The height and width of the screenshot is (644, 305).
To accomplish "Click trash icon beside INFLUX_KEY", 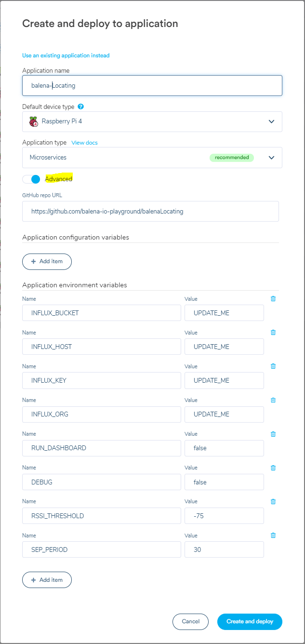I will (273, 366).
